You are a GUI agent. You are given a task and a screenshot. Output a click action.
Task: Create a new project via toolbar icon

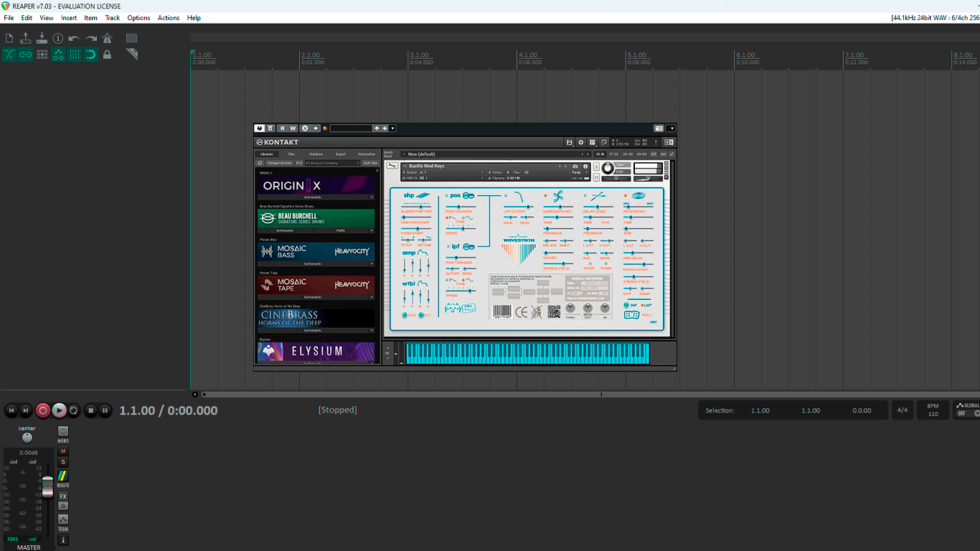click(x=9, y=38)
